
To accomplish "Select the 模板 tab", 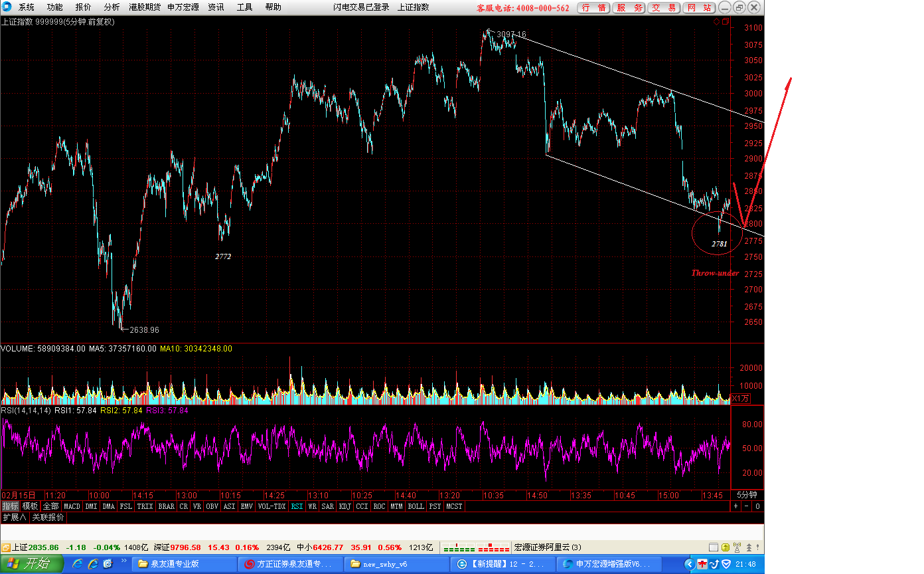I will 31,506.
